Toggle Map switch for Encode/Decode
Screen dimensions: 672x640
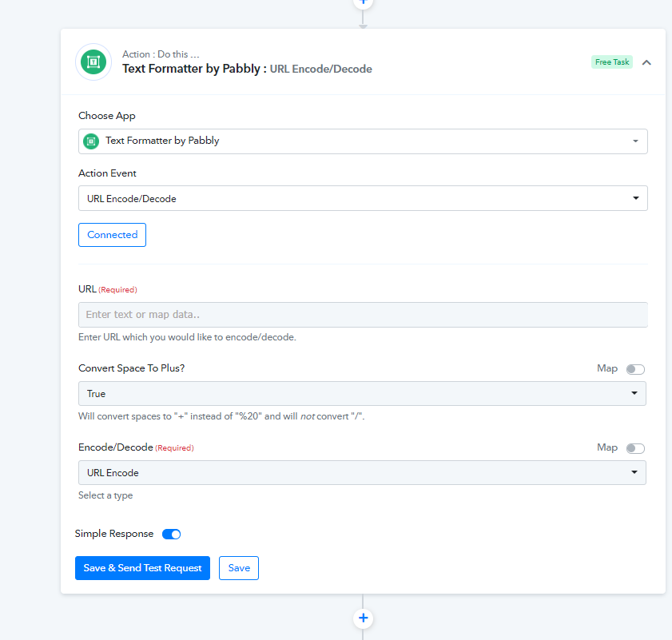(x=635, y=448)
